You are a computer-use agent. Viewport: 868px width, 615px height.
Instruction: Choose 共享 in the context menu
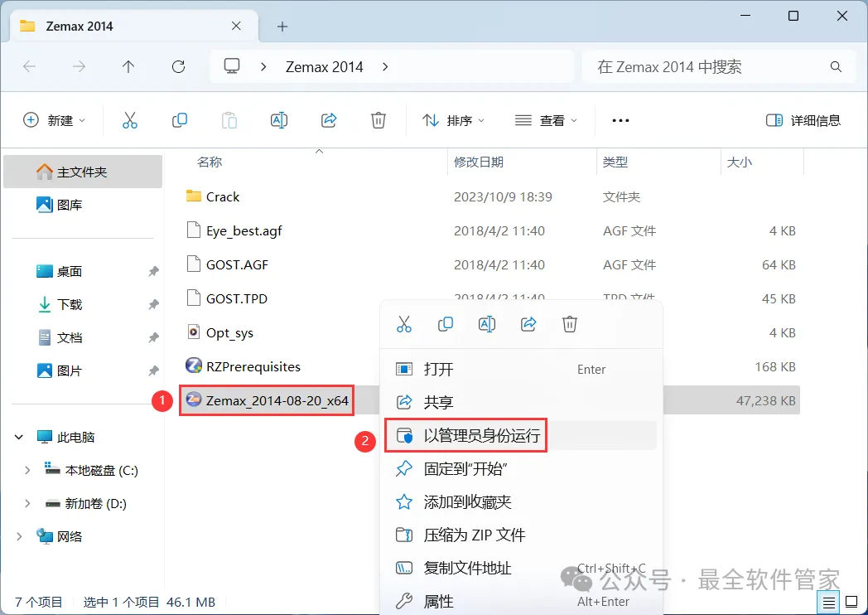[x=521, y=402]
